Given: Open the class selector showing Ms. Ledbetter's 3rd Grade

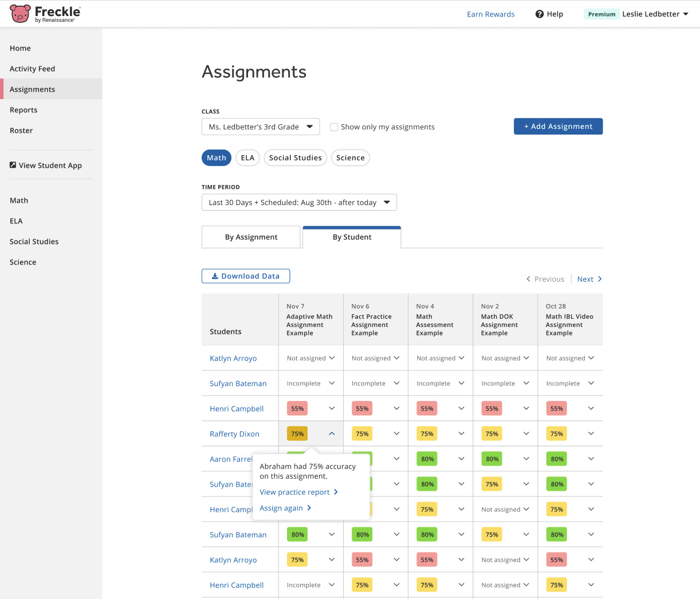Looking at the screenshot, I should pos(261,127).
